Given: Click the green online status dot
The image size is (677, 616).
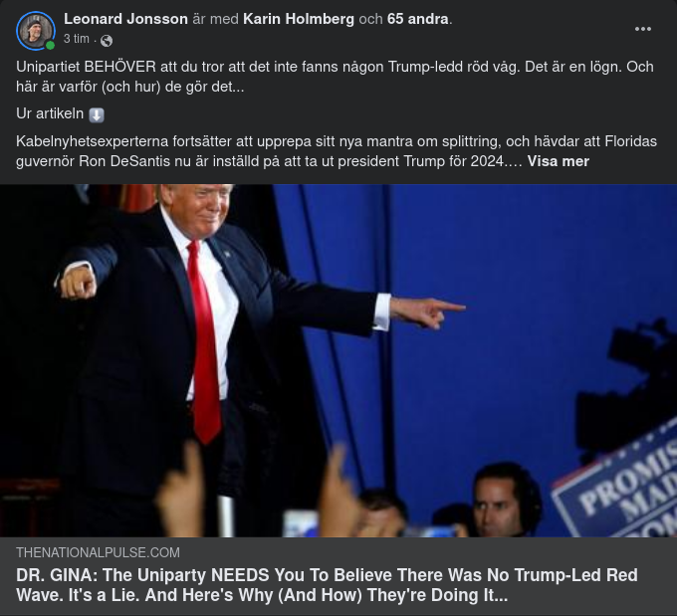Looking at the screenshot, I should (x=50, y=46).
